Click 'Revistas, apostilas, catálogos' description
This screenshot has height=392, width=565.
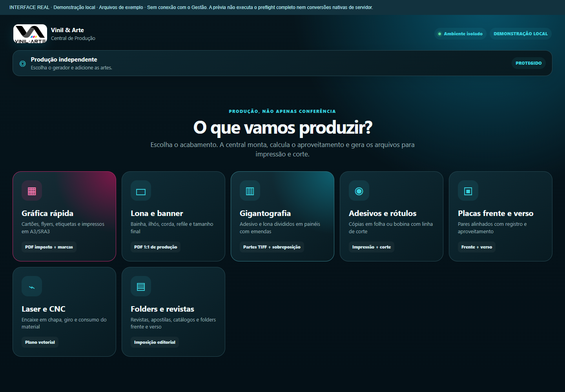173,323
